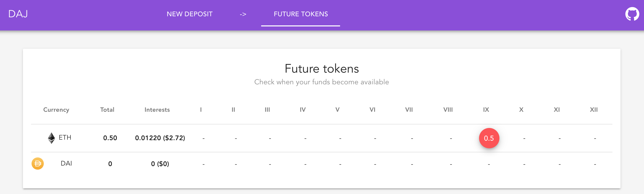The width and height of the screenshot is (644, 194).
Task: Click the XII month column header
Action: (594, 110)
